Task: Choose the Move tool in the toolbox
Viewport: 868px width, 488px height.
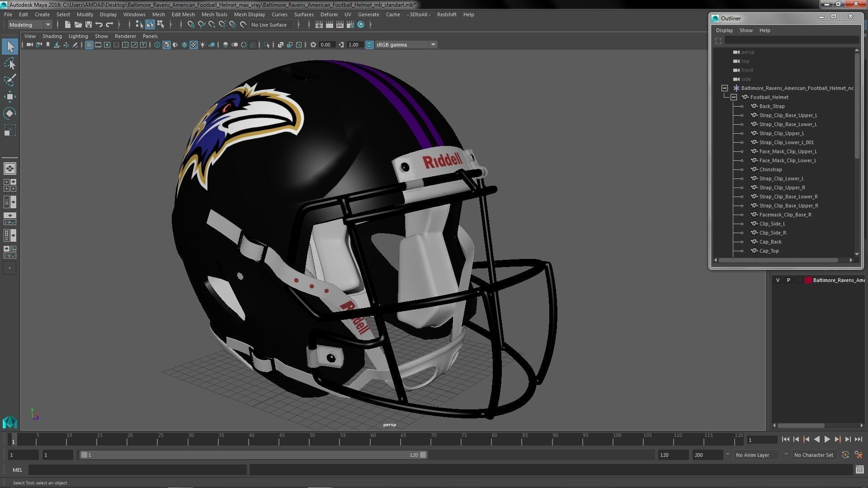Action: pyautogui.click(x=10, y=97)
